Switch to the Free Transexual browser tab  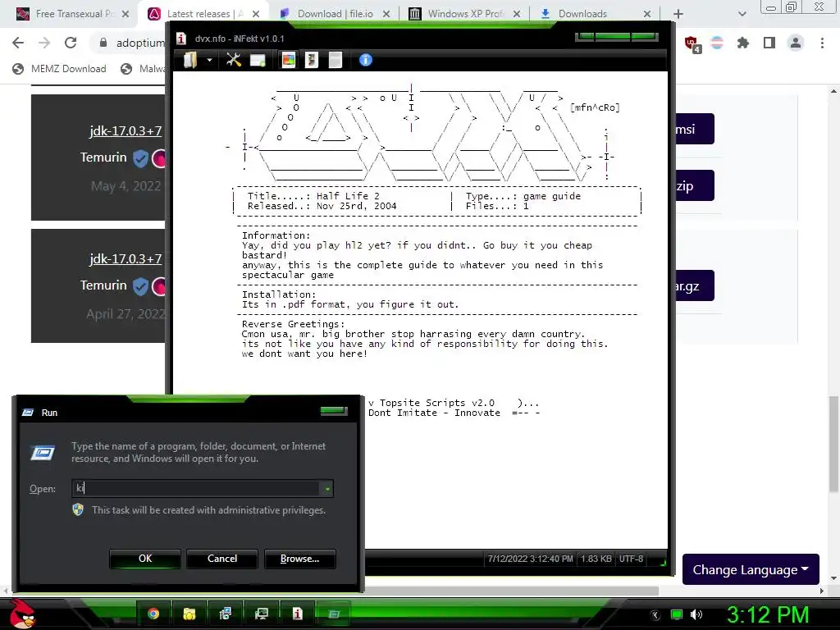point(75,14)
